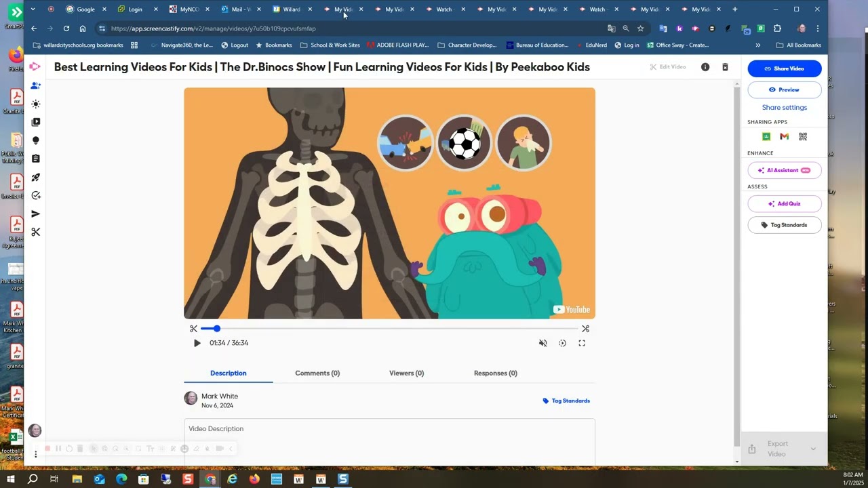This screenshot has width=868, height=488.
Task: Click Video Description text field
Action: tap(389, 442)
